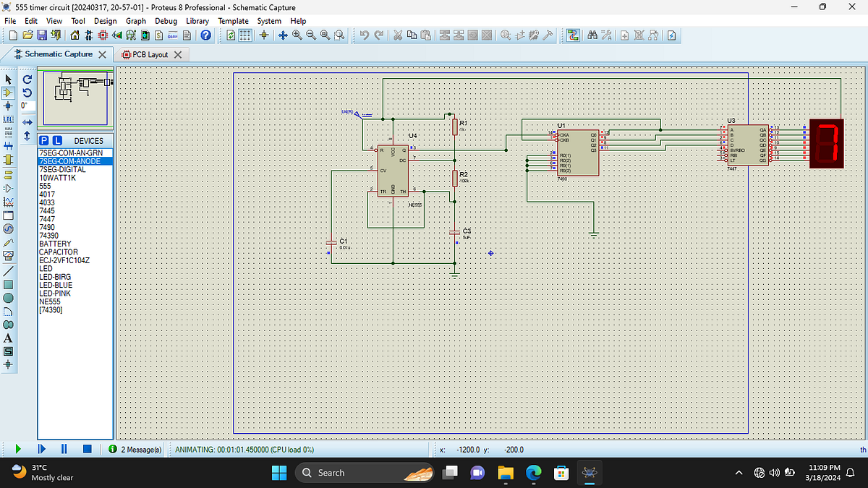This screenshot has height=488, width=868.
Task: Select the Component Mode tool
Action: tap(9, 93)
